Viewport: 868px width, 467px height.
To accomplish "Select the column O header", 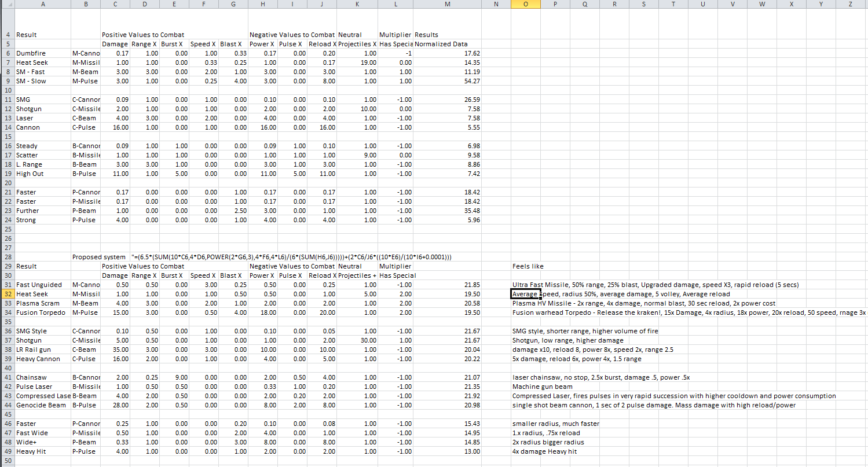I will pyautogui.click(x=525, y=5).
